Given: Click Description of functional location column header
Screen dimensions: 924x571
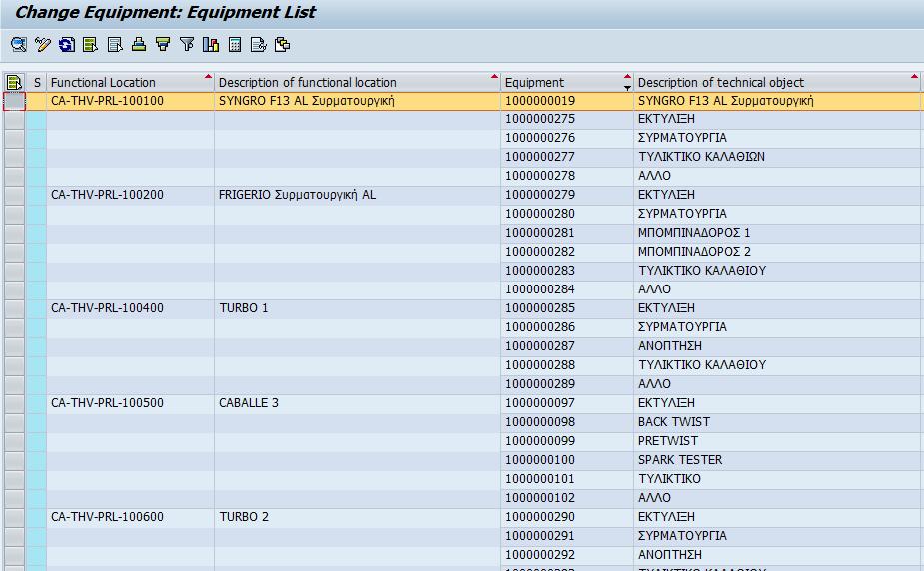Looking at the screenshot, I should [357, 83].
